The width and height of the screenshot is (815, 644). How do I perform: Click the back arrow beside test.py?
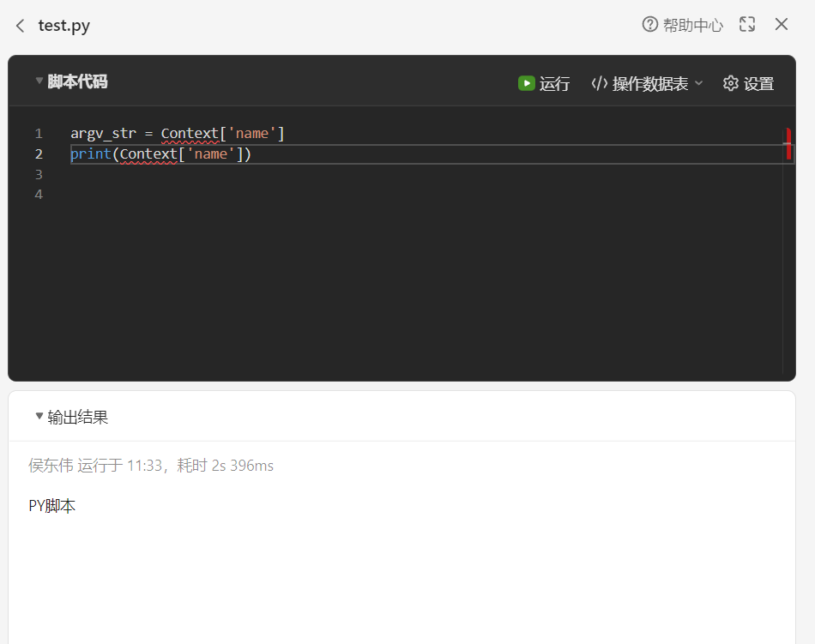21,26
